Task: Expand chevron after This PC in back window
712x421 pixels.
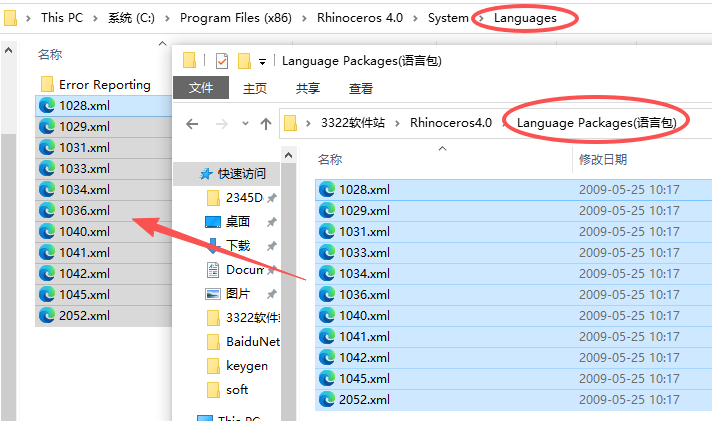Action: point(95,18)
